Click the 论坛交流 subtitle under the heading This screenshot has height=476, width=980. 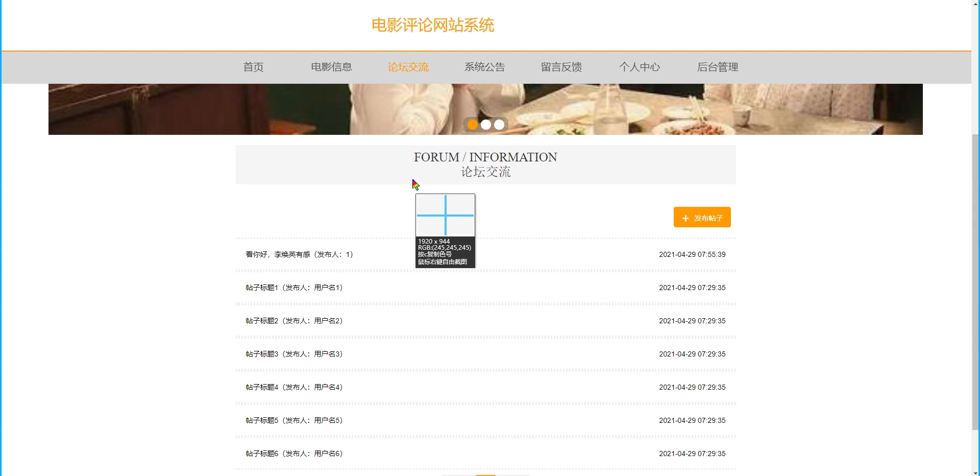pyautogui.click(x=485, y=172)
